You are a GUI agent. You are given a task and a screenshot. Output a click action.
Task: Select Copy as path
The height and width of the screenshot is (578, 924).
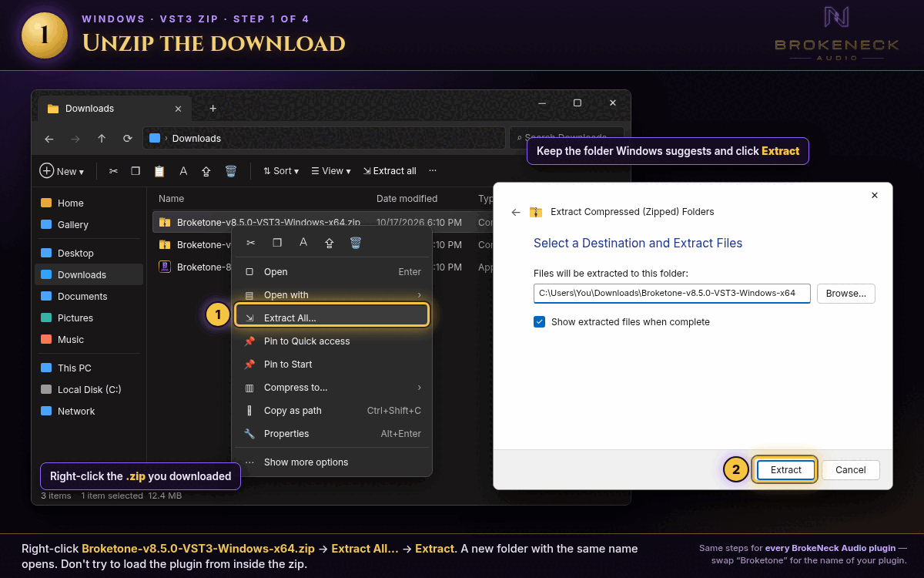pos(332,411)
